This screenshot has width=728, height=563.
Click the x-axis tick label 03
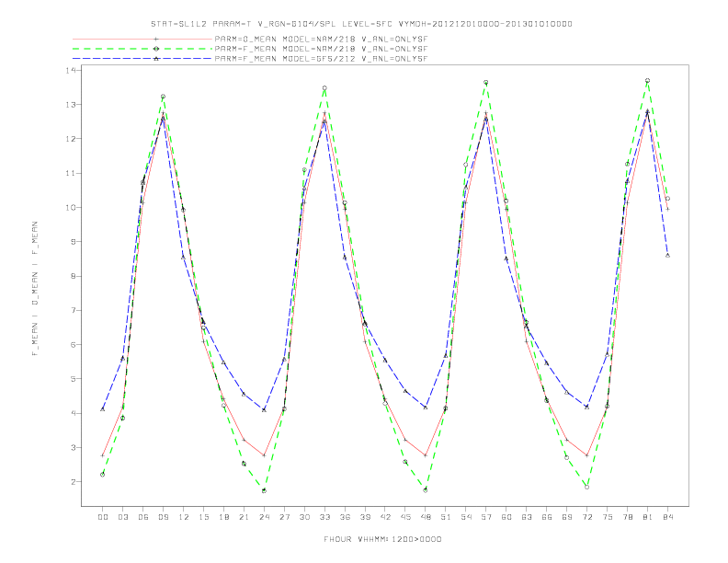[122, 517]
